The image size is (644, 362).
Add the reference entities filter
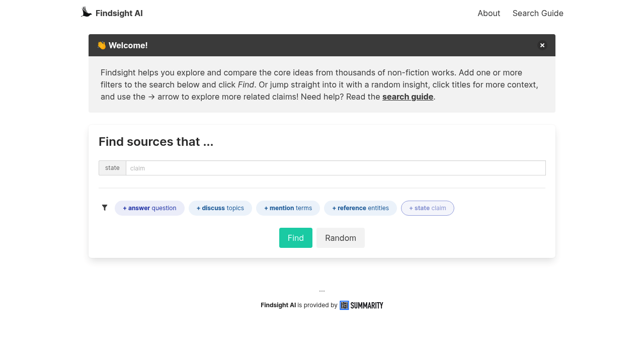360,208
